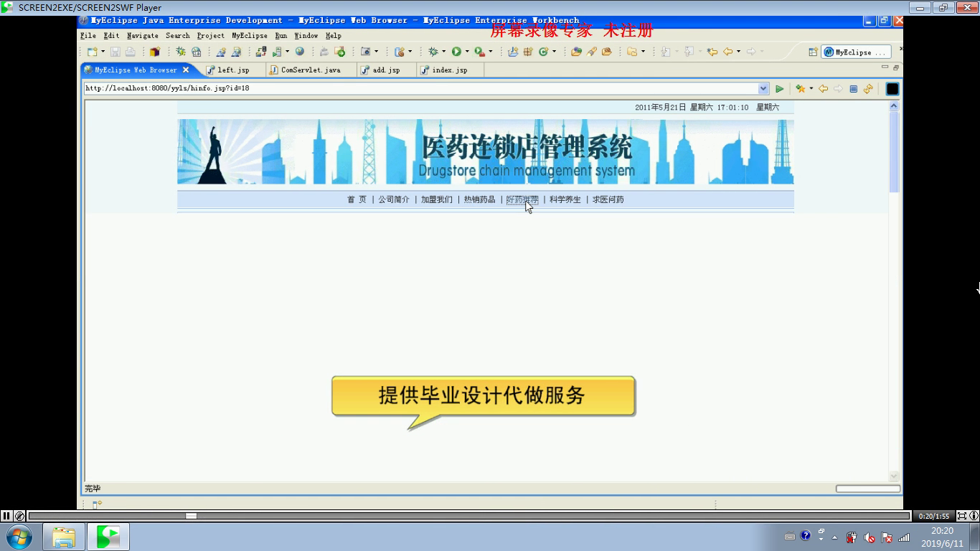This screenshot has width=980, height=551.
Task: Select the MyEclipse perspective button
Action: click(x=857, y=52)
